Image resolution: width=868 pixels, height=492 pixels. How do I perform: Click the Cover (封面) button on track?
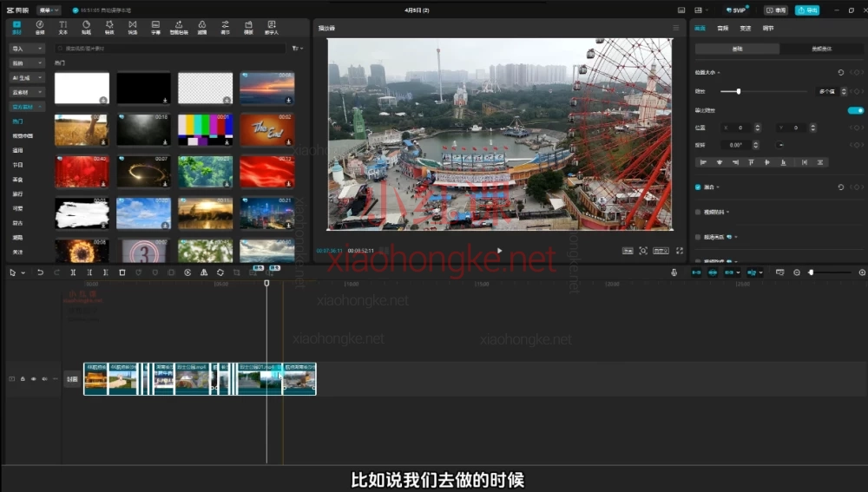tap(73, 379)
